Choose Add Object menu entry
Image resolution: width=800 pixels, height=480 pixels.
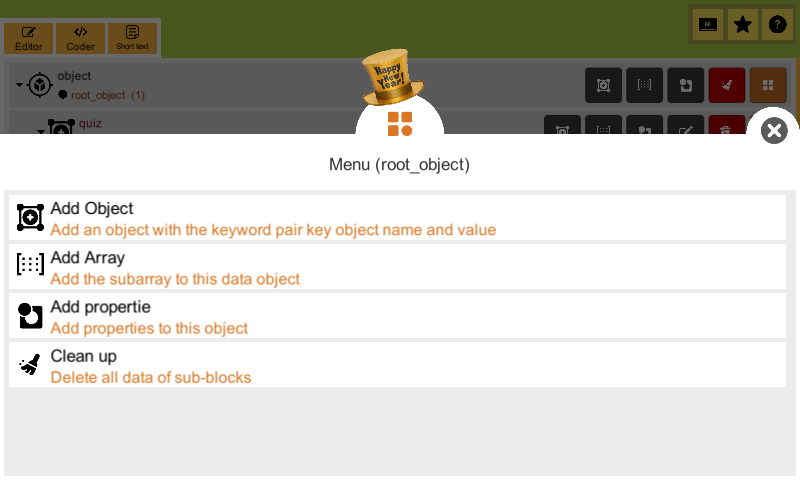(397, 218)
